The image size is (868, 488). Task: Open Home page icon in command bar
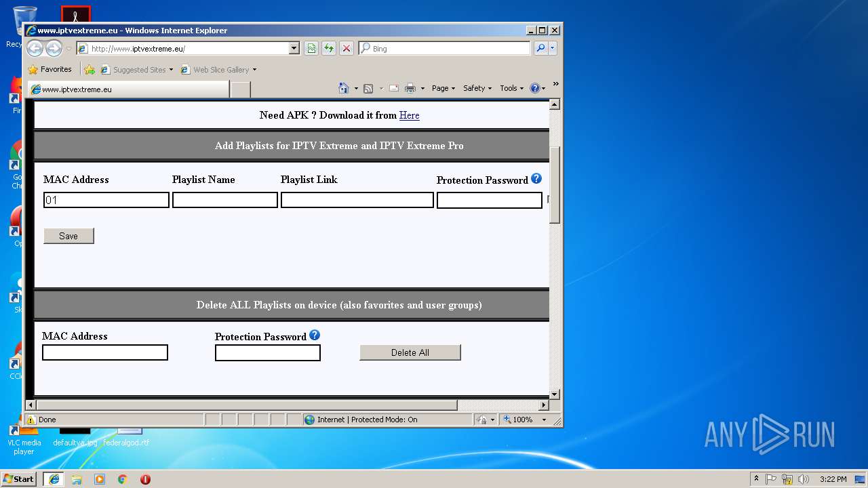point(344,88)
